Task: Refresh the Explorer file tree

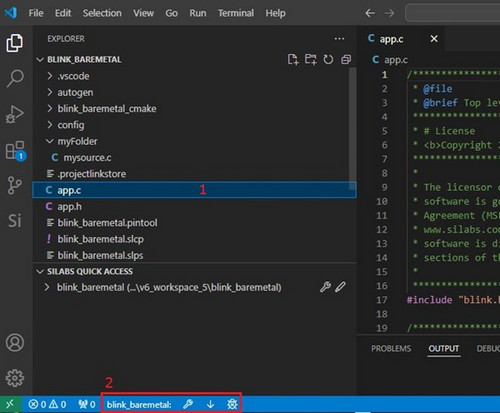Action: (328, 59)
